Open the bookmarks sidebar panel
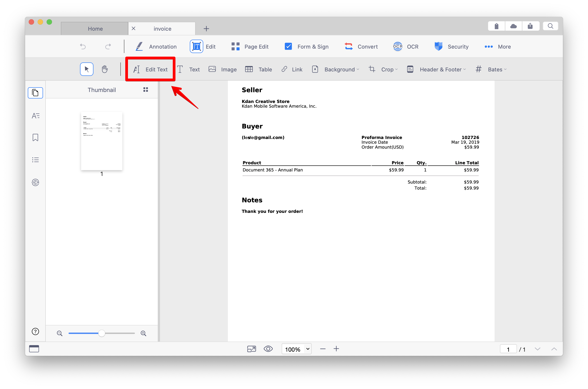The height and width of the screenshot is (389, 588). click(x=35, y=137)
